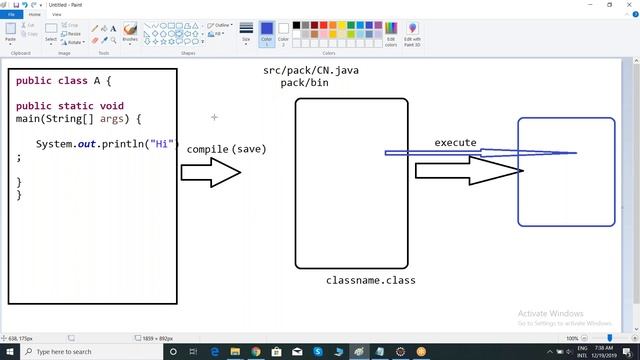This screenshot has height=360, width=640.
Task: Select the Pencil tool
Action: pyautogui.click(x=95, y=29)
